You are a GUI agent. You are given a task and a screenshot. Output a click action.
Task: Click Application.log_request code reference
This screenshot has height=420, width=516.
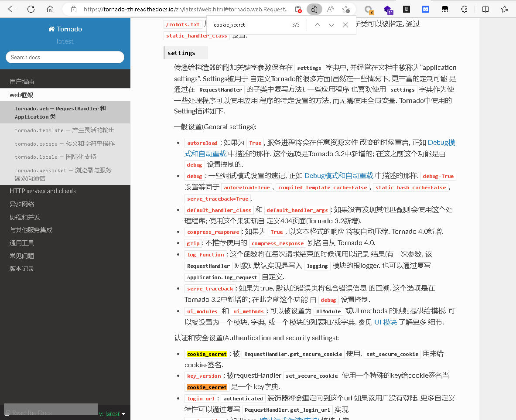tap(222, 277)
